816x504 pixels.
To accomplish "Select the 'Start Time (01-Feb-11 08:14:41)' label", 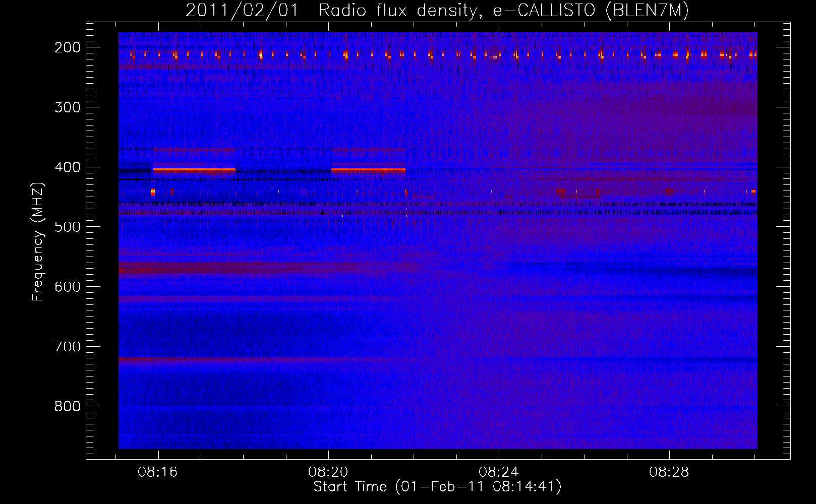I will (x=437, y=487).
